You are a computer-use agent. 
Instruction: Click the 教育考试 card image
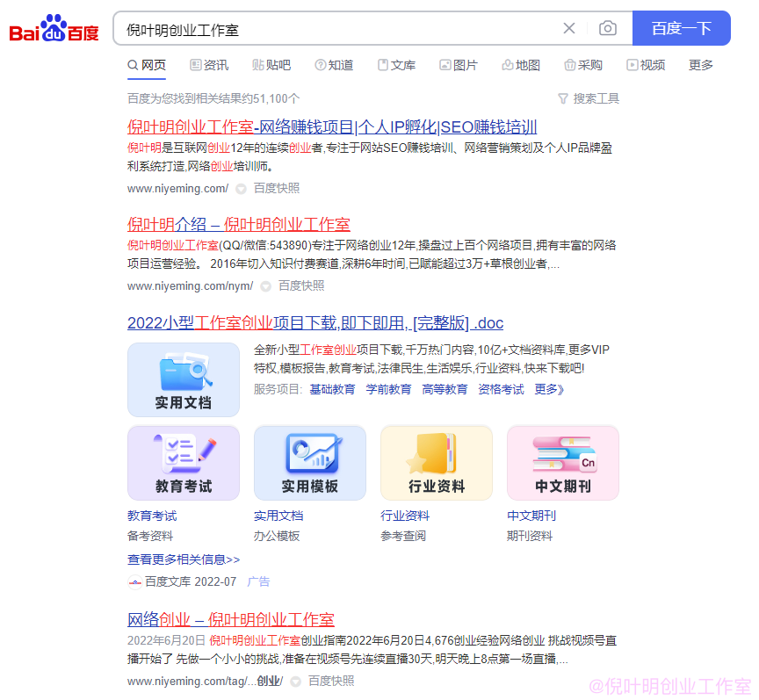(184, 463)
